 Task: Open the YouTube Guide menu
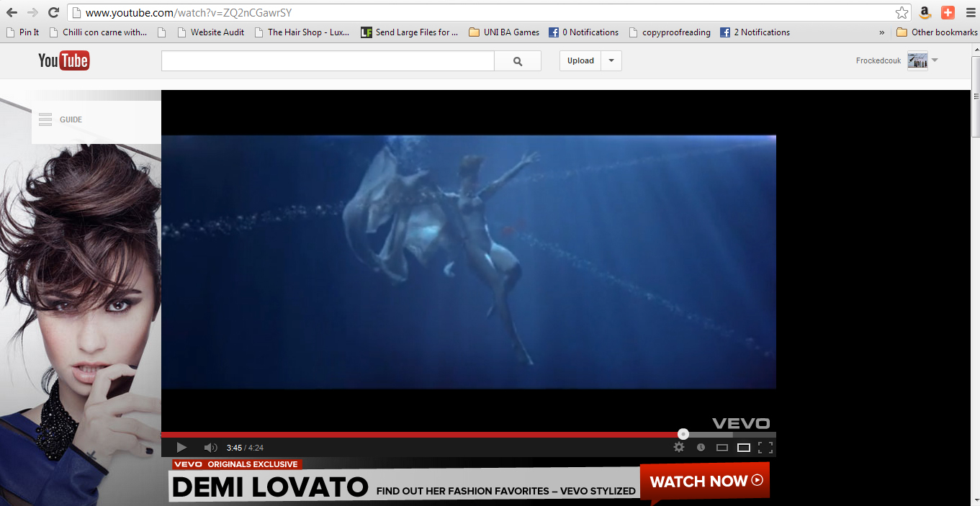pyautogui.click(x=60, y=119)
